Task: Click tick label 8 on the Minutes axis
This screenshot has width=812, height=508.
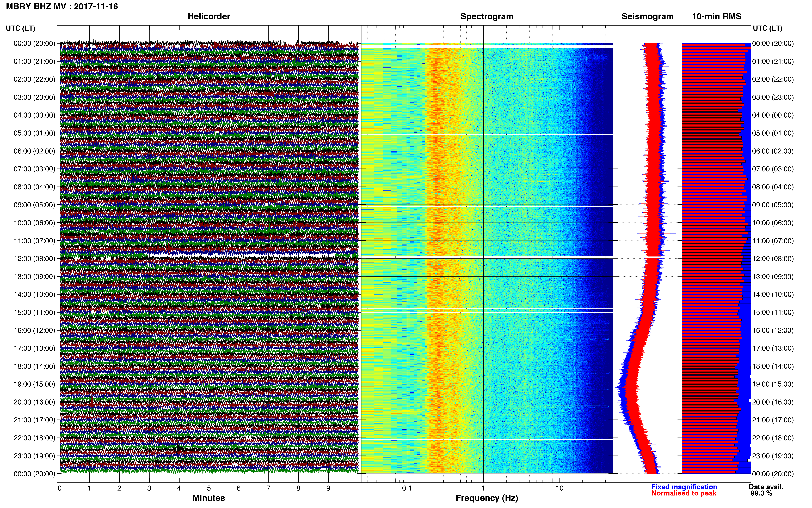Action: pos(298,488)
